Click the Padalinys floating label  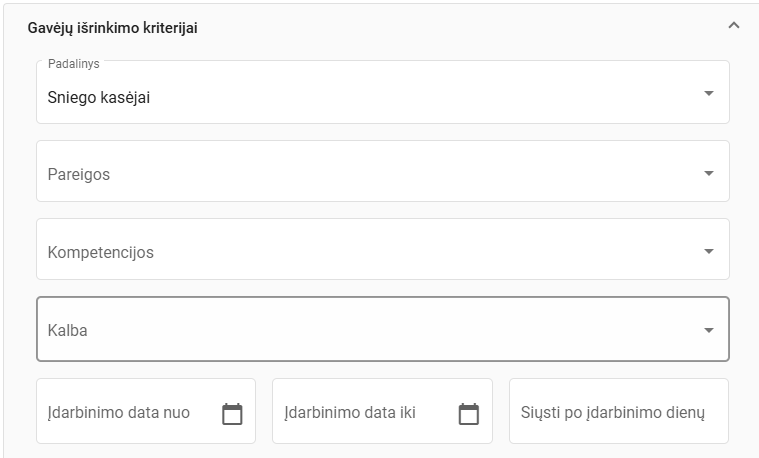point(73,64)
